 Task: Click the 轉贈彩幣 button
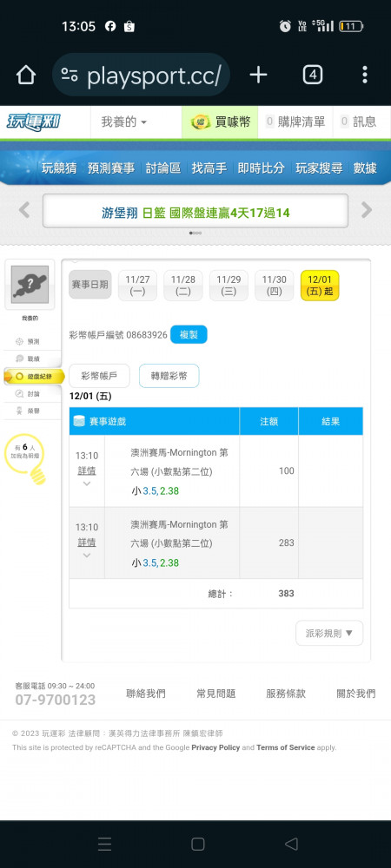coord(169,376)
